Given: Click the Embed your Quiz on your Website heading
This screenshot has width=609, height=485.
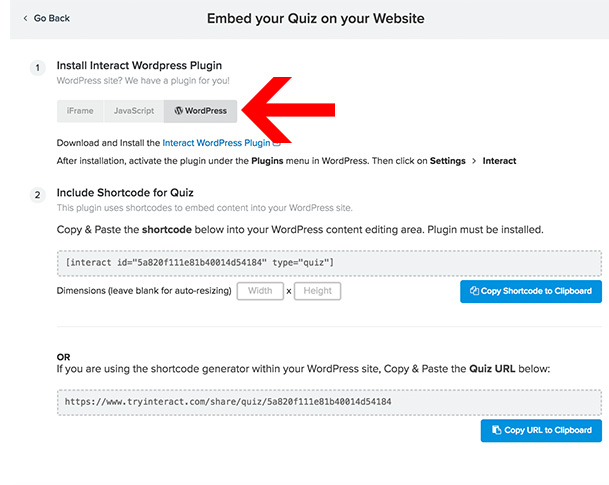Looking at the screenshot, I should tap(315, 19).
